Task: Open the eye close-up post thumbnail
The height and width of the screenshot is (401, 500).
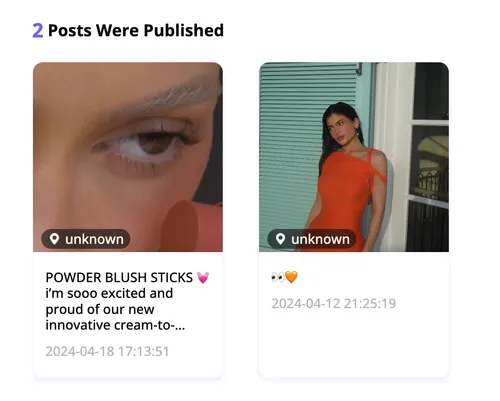Action: (x=128, y=157)
